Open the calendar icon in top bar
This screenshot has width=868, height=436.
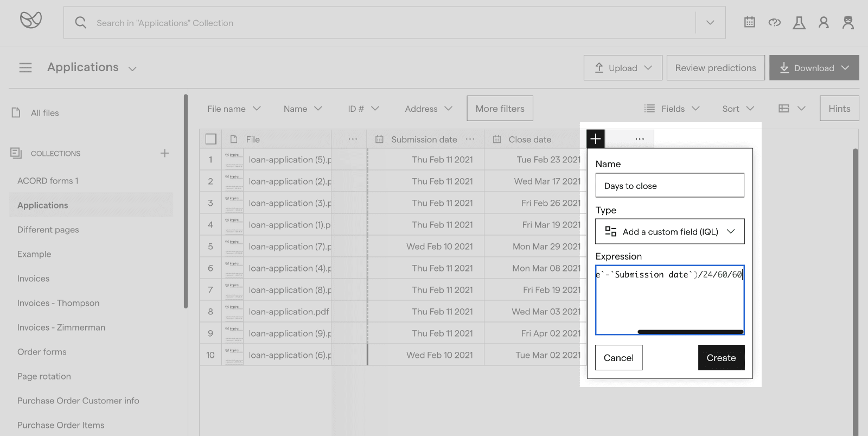pos(750,22)
